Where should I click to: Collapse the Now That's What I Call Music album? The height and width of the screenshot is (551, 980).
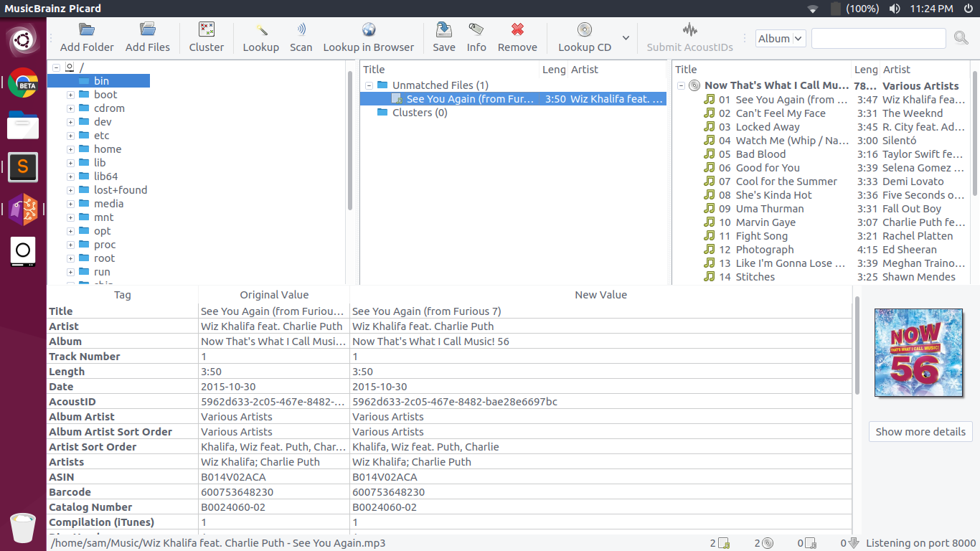[681, 85]
